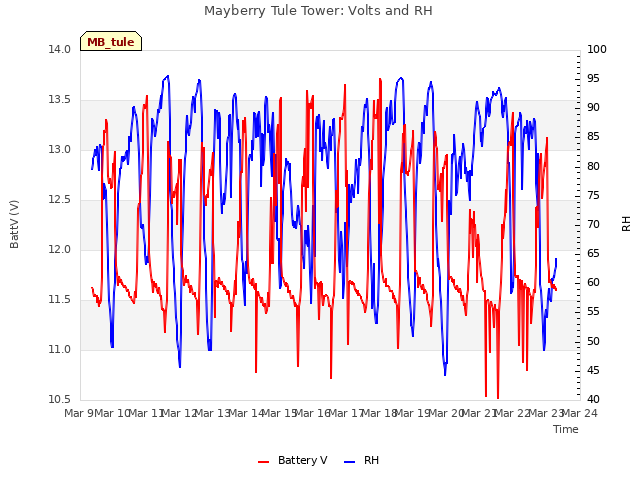Click the MB_tule label box
This screenshot has height=480, width=640.
tap(111, 41)
